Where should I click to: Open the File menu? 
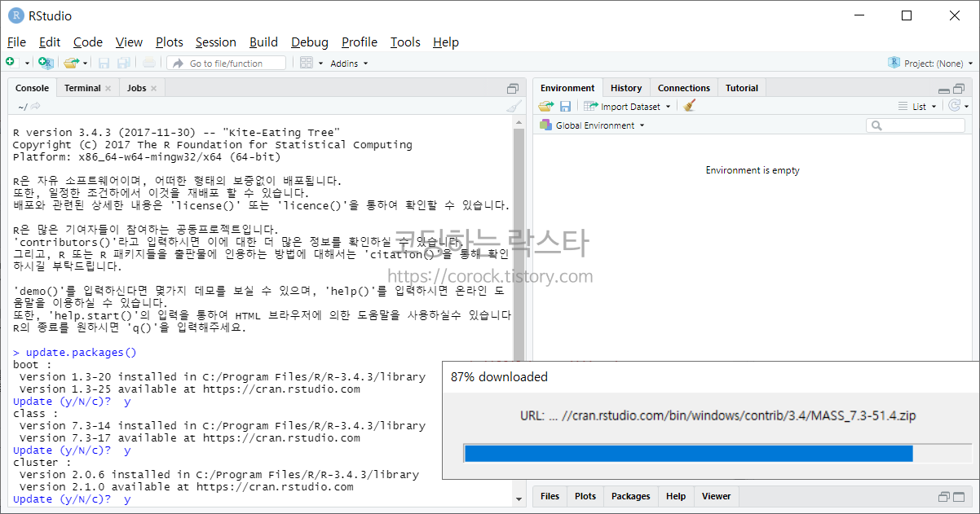[16, 42]
